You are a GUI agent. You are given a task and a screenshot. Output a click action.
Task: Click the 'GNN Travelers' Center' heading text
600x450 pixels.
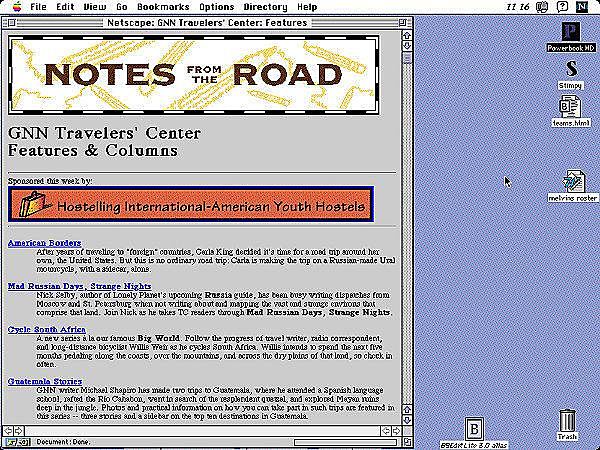click(x=104, y=133)
